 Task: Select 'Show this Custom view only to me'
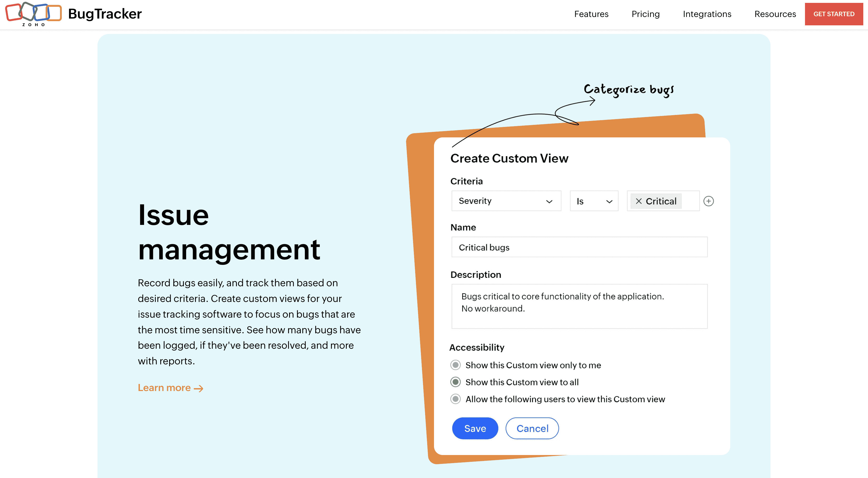[455, 365]
